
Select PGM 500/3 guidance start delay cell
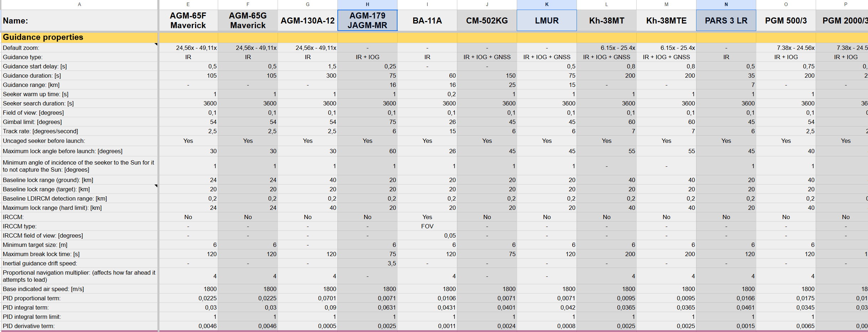coord(786,66)
